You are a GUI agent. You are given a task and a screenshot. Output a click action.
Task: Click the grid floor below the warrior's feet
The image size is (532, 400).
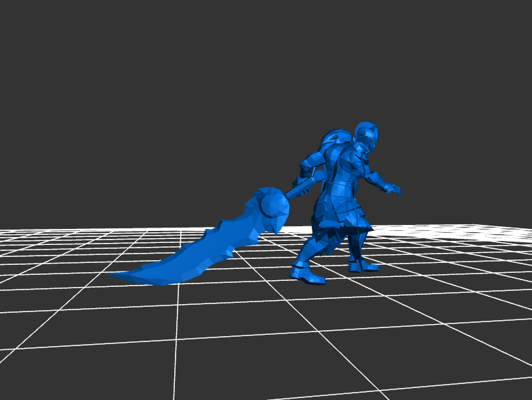click(332, 300)
